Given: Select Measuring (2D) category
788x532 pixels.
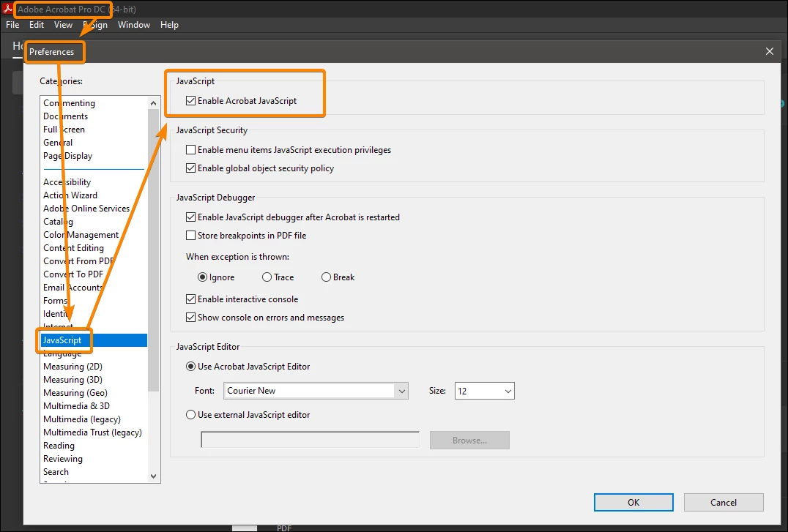Looking at the screenshot, I should tap(73, 366).
